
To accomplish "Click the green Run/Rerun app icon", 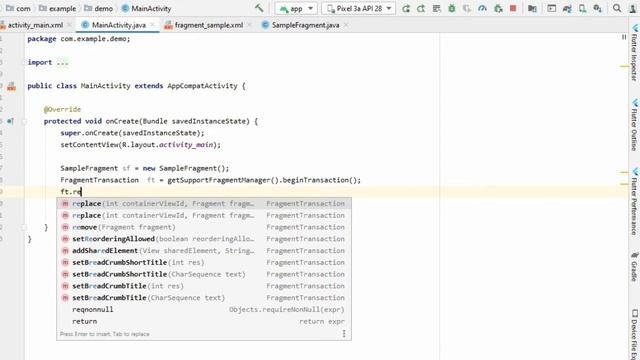I will coord(406,9).
